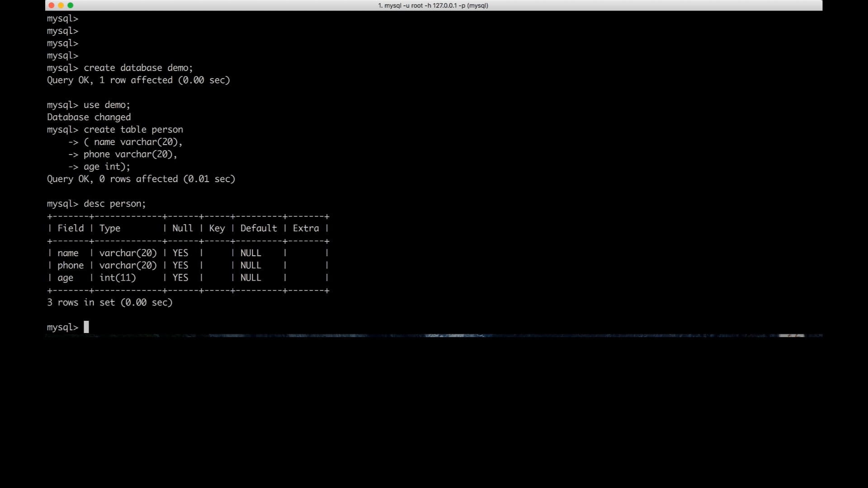This screenshot has height=488, width=868.
Task: Click the Field column header
Action: click(71, 228)
